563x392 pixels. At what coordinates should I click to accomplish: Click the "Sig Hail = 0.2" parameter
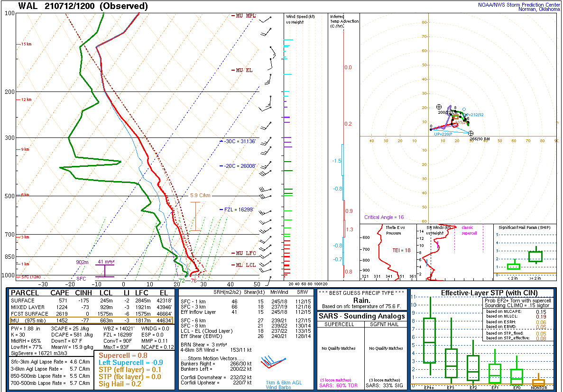(x=120, y=384)
